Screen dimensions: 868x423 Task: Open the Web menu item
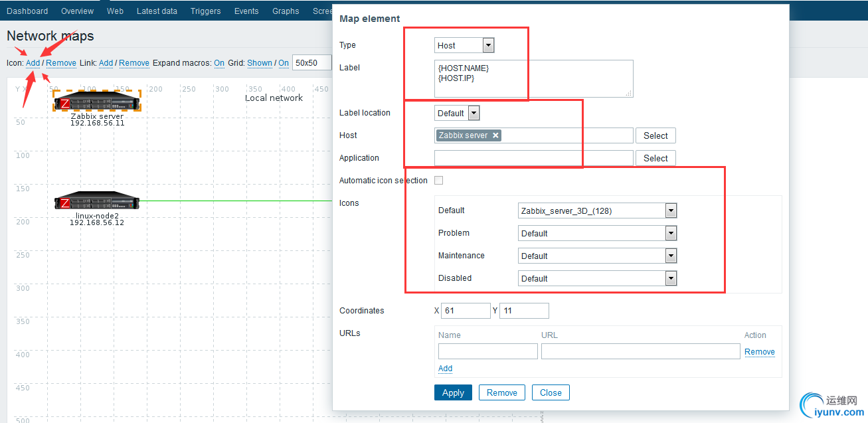tap(115, 11)
